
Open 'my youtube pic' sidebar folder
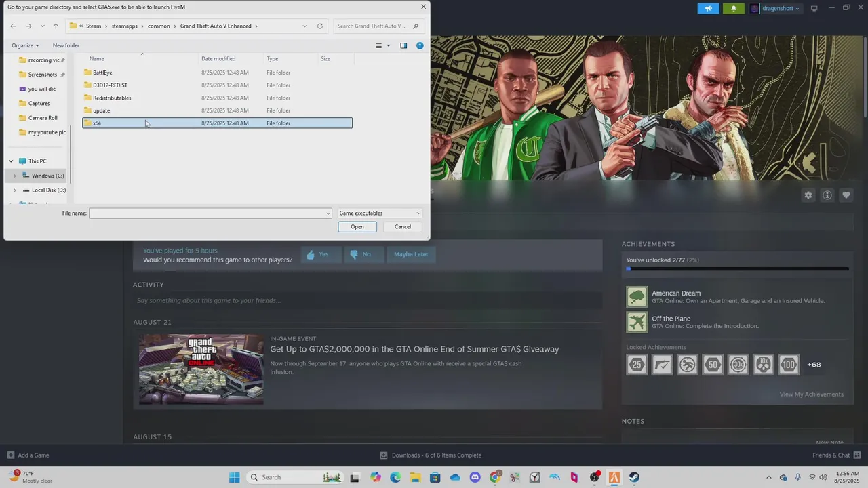coord(42,132)
